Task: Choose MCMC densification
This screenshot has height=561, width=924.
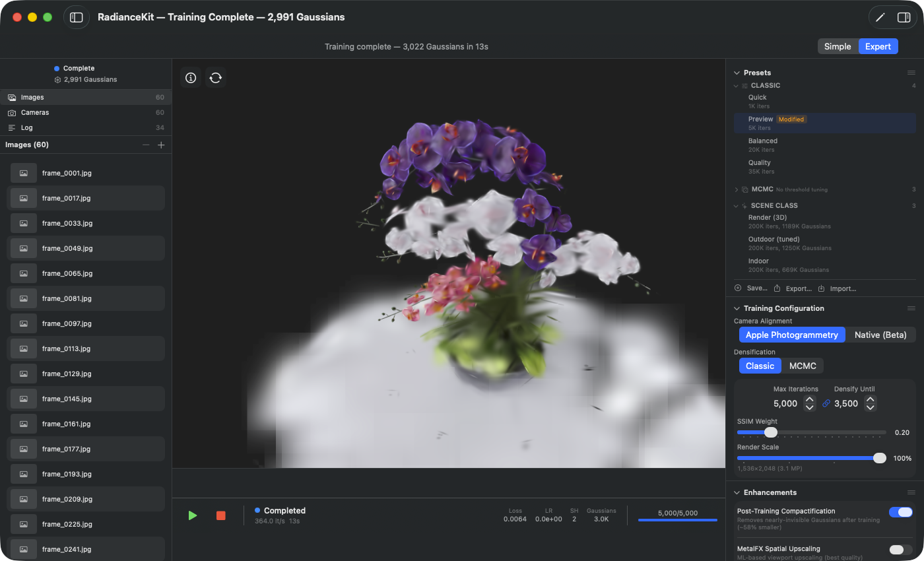Action: 803,366
